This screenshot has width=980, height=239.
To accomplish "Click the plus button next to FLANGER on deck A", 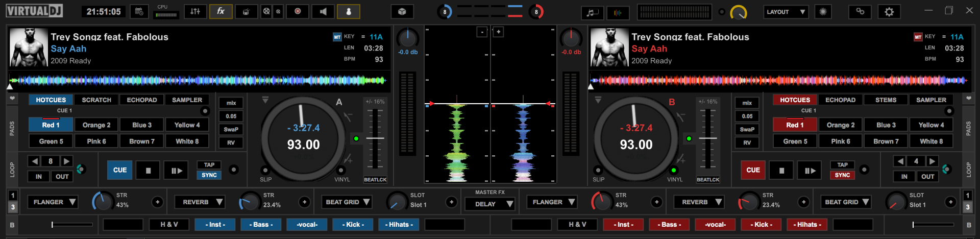I will (157, 202).
